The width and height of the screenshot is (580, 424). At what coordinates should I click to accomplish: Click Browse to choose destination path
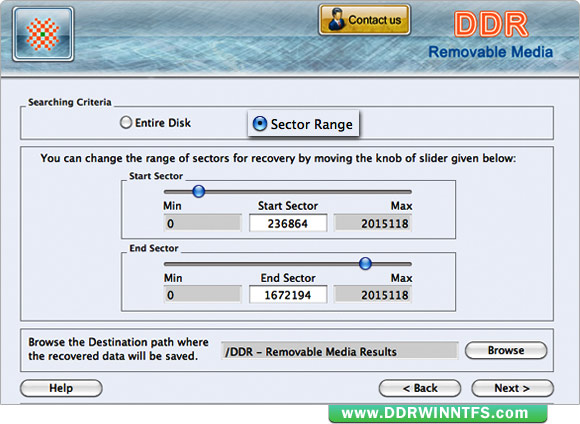tap(506, 350)
